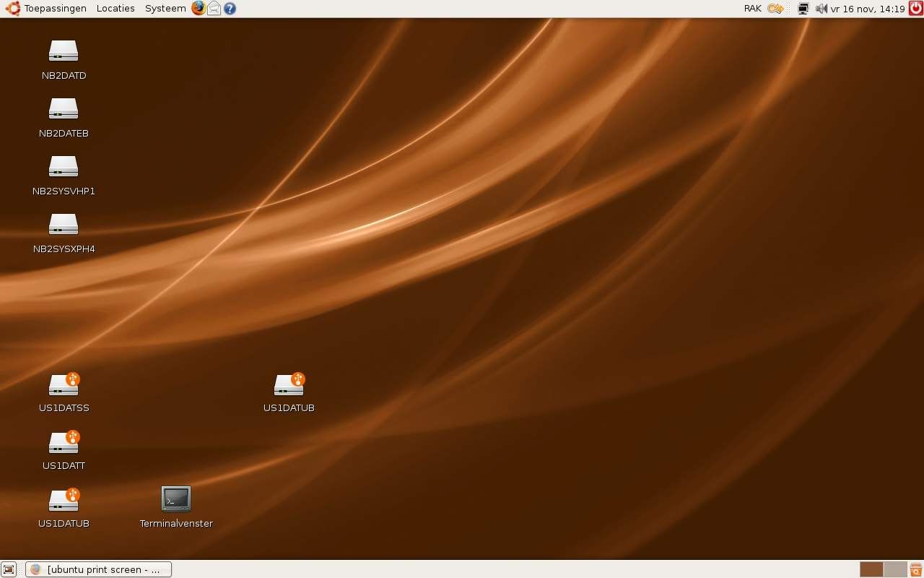
Task: Launch the Terminalvenster desktop shortcut
Action: click(x=176, y=499)
